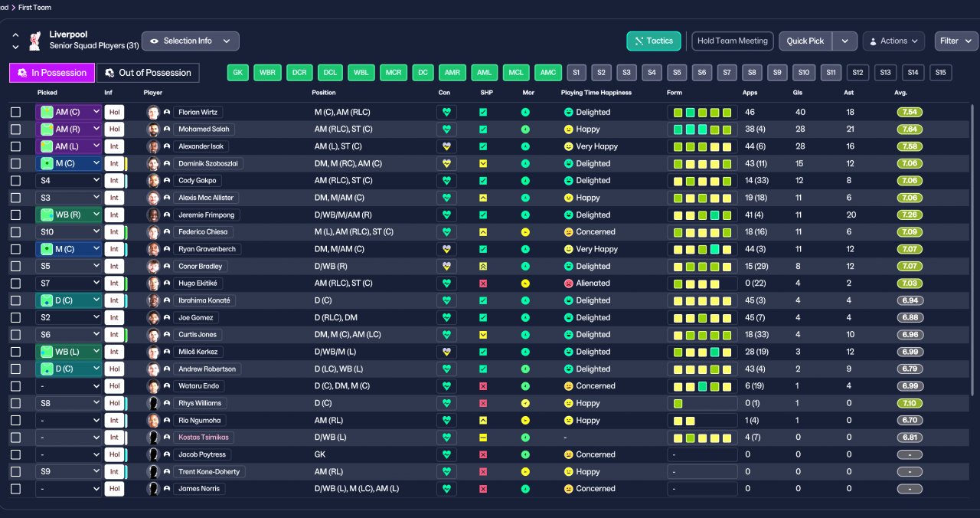Click Hugo Ekitiké's red sharpness icon
Image resolution: width=980 pixels, height=518 pixels.
(483, 284)
